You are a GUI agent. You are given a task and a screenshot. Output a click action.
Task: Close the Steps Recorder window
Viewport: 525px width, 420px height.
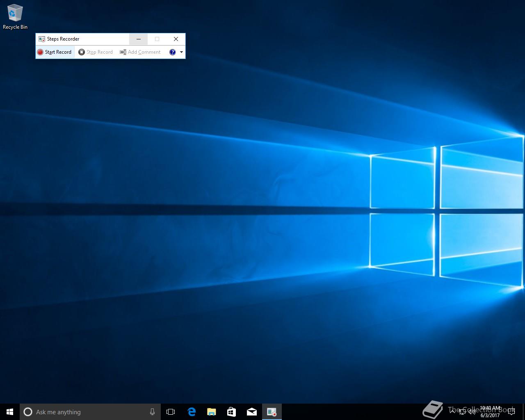pos(176,39)
